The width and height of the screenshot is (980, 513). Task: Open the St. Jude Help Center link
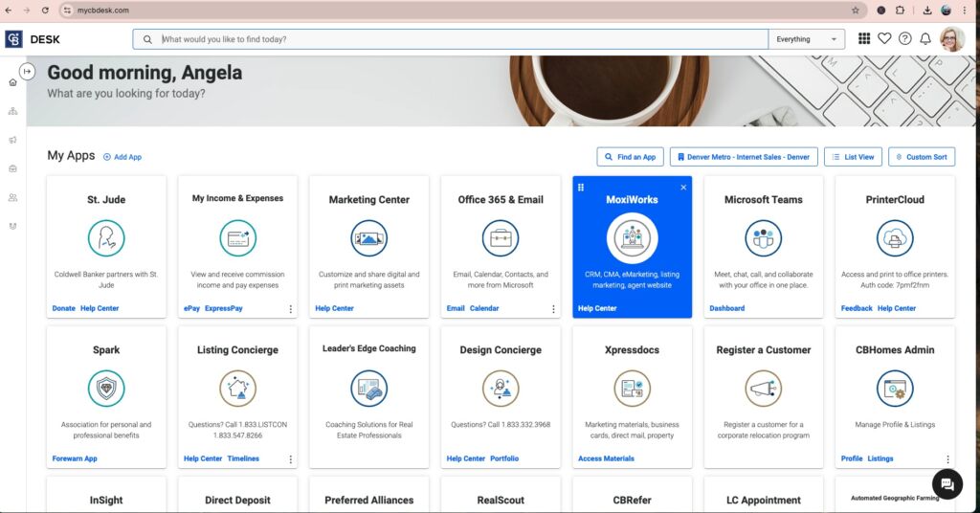(100, 308)
